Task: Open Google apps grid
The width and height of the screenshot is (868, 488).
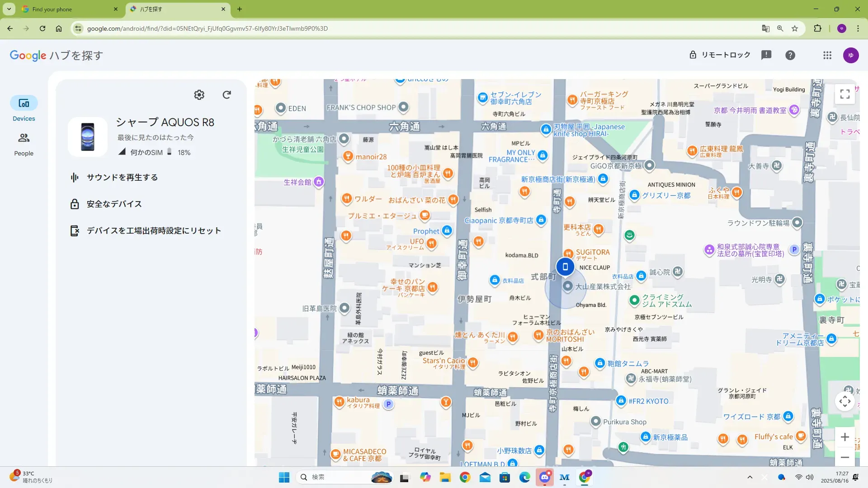Action: [827, 55]
